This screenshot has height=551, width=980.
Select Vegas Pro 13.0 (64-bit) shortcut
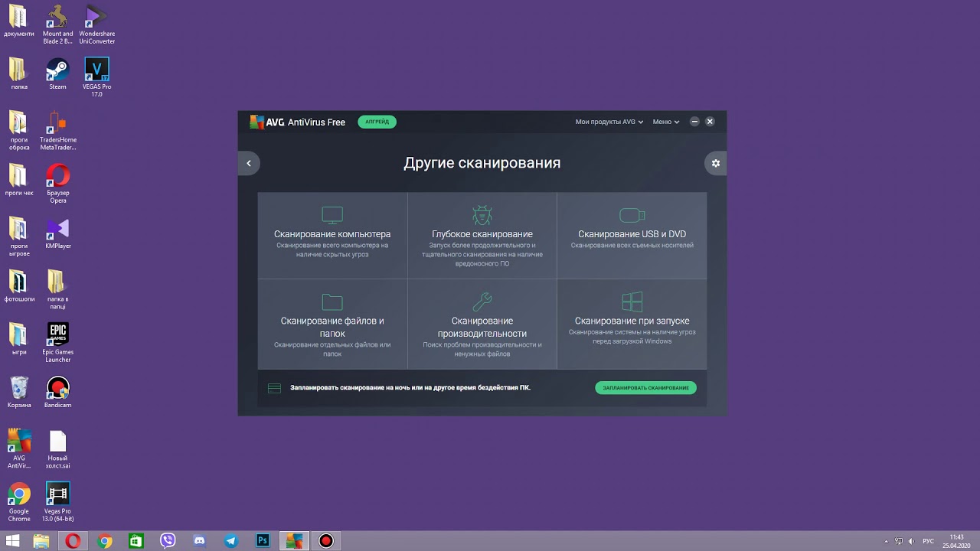point(57,502)
